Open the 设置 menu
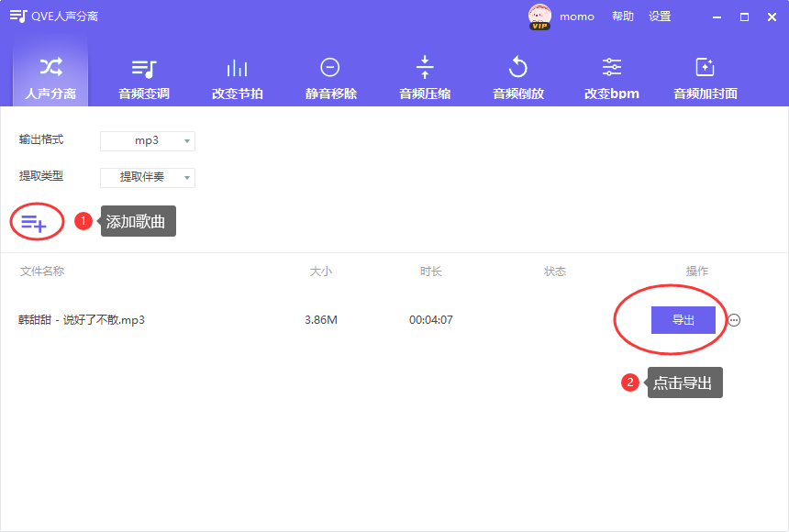 [660, 16]
